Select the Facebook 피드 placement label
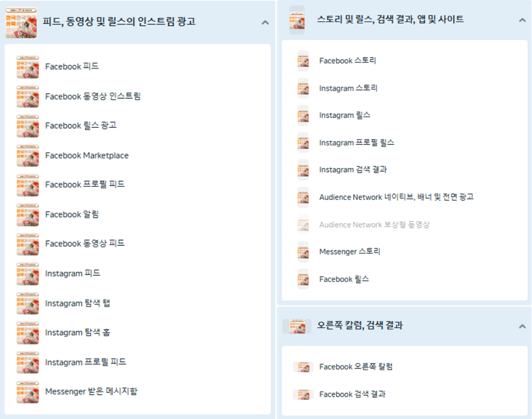The image size is (532, 419). (72, 67)
